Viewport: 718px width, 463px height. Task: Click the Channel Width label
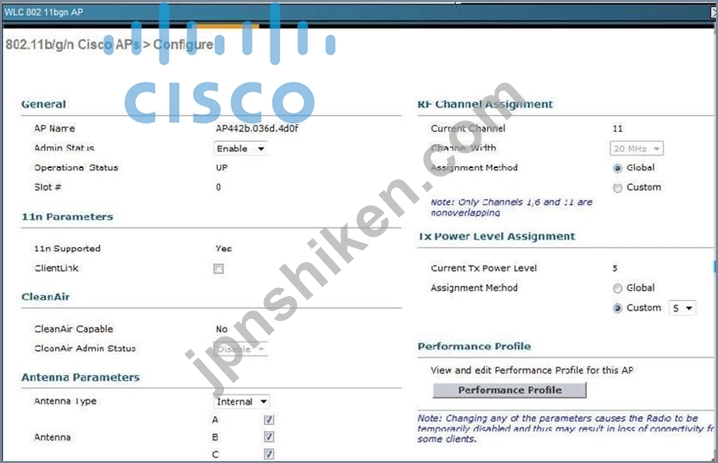click(x=463, y=148)
